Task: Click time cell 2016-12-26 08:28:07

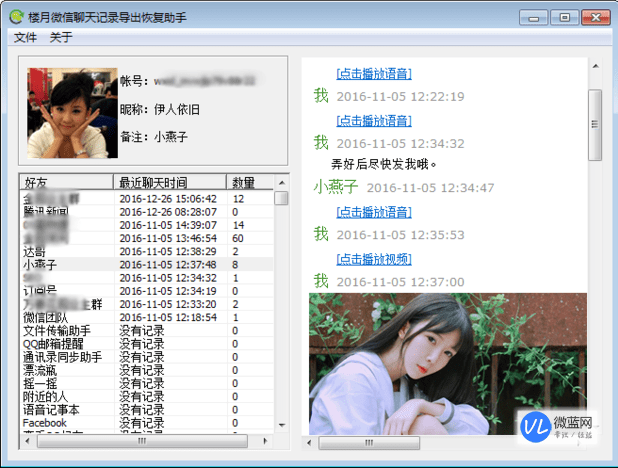Action: [168, 212]
